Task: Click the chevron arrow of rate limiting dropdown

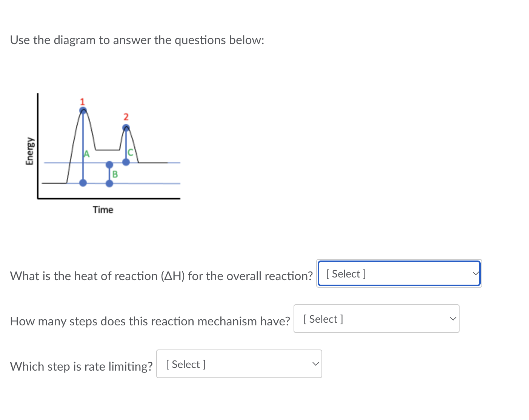Action: [x=316, y=364]
